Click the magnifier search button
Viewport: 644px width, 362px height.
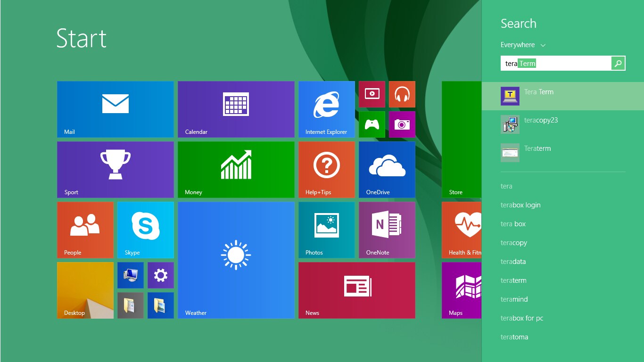coord(618,63)
